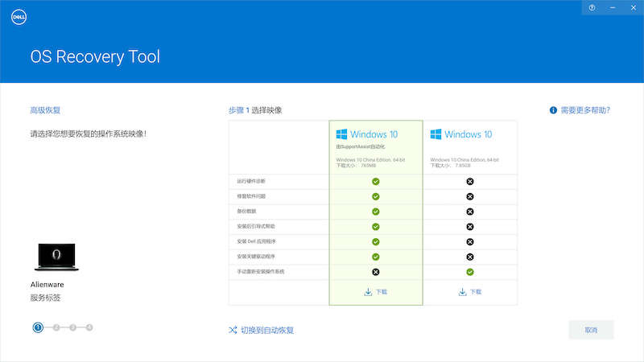Click step 3 circle in the progress indicator
Screen dimensions: 644x362
72,327
